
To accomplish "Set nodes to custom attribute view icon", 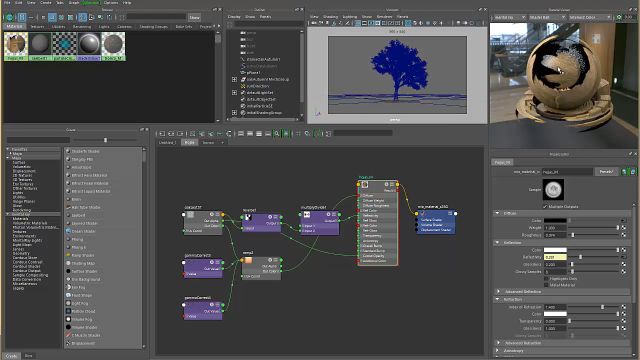I will pyautogui.click(x=268, y=133).
